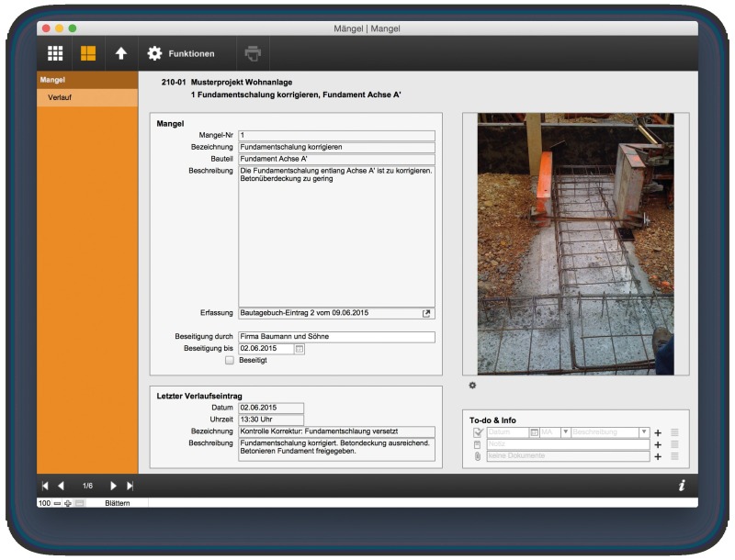Toggle the status toolbar icon beside zoom
Viewport: 735px width, 560px height.
(80, 503)
